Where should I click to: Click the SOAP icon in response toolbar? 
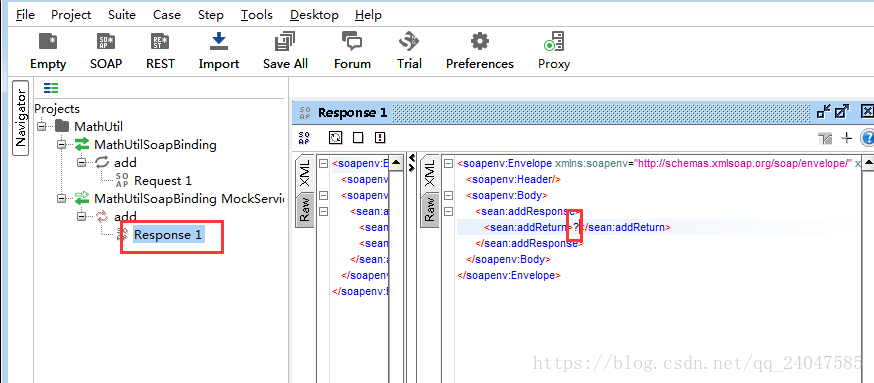[x=305, y=137]
